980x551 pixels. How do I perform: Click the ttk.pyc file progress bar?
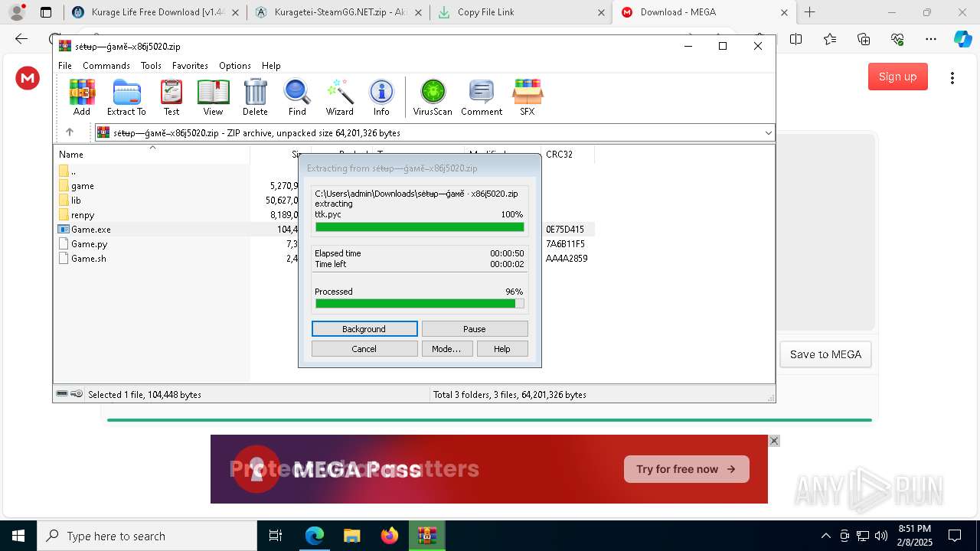420,227
